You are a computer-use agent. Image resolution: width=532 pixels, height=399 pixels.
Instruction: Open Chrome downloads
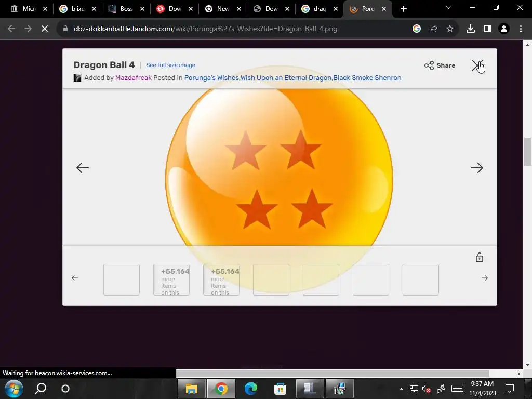click(x=471, y=29)
